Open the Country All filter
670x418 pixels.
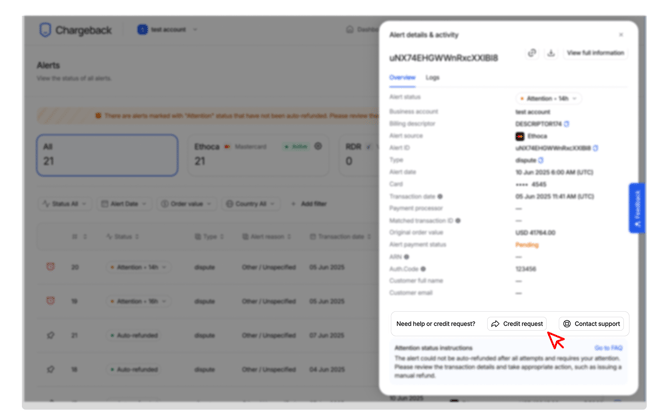pos(251,204)
